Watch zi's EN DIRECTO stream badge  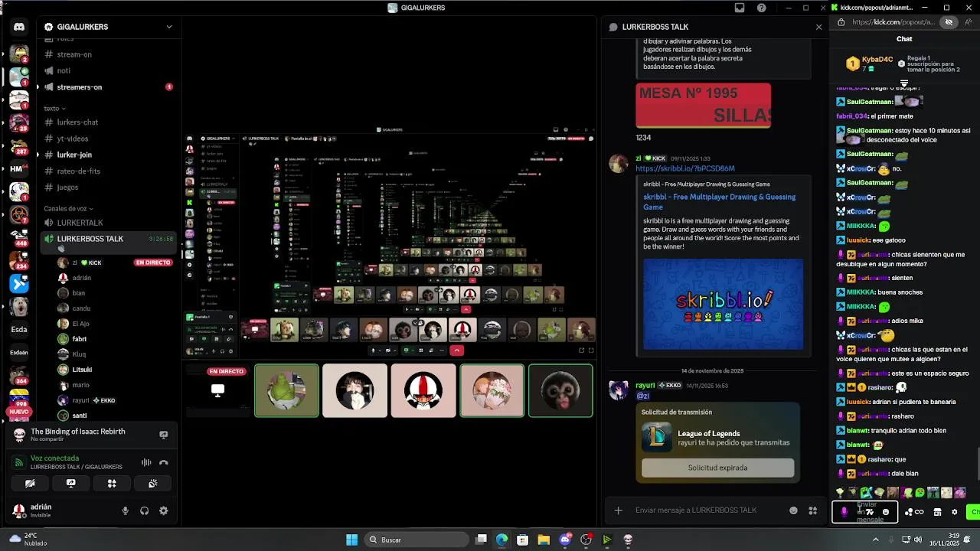point(153,262)
